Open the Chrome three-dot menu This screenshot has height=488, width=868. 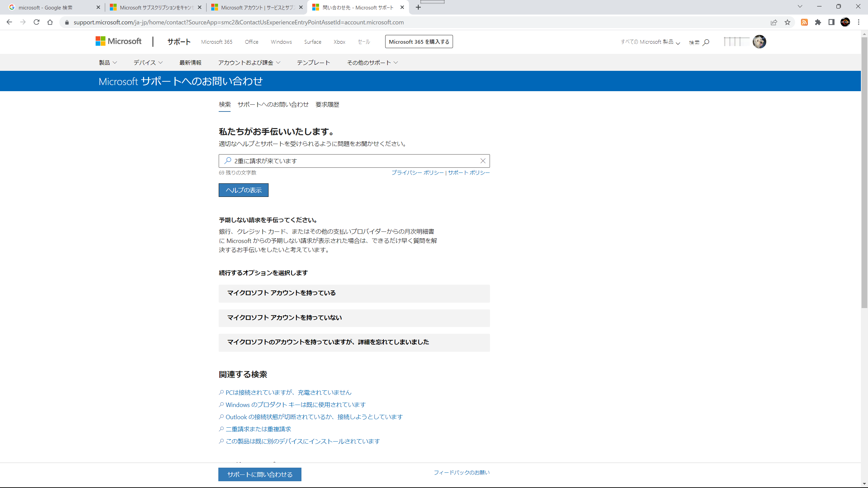tap(859, 22)
